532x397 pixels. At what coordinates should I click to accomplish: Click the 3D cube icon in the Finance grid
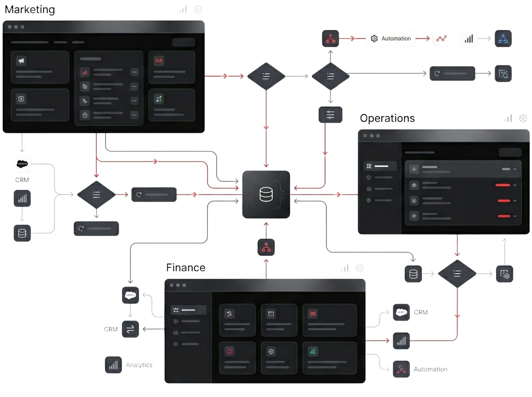point(271,351)
